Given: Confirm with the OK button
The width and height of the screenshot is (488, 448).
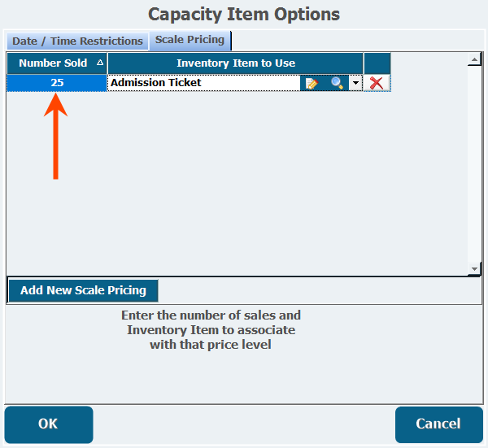Looking at the screenshot, I should click(49, 424).
